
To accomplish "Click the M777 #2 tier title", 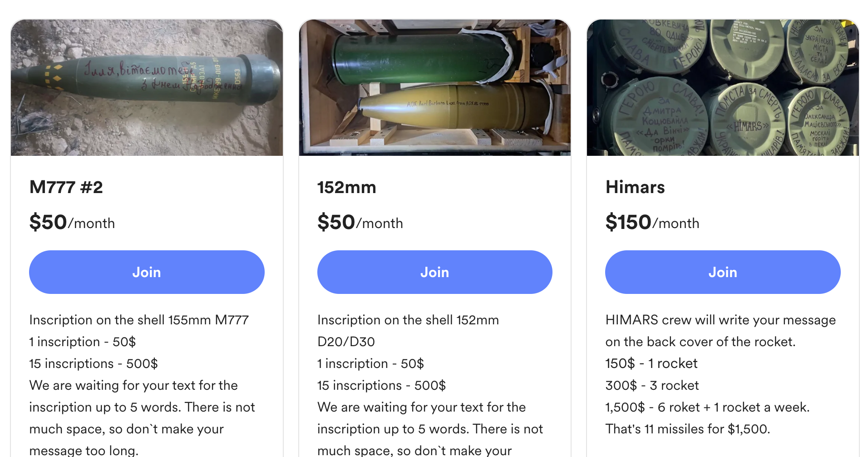I will (66, 187).
